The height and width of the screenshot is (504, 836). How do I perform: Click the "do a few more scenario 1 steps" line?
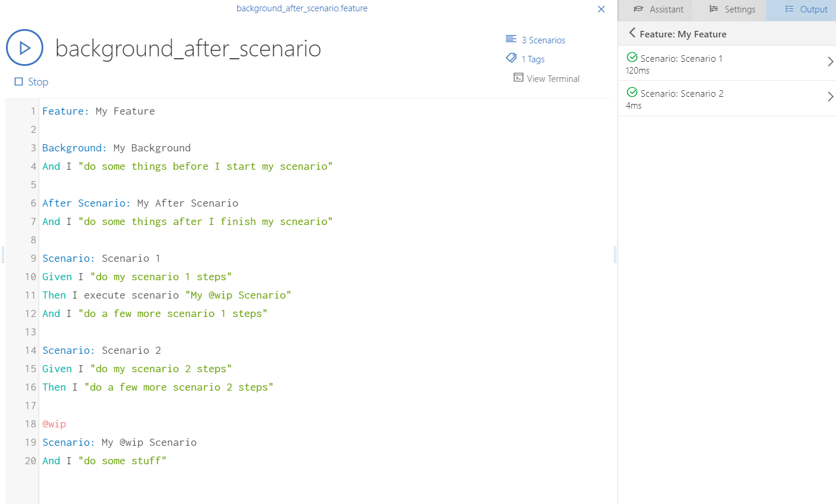(155, 313)
